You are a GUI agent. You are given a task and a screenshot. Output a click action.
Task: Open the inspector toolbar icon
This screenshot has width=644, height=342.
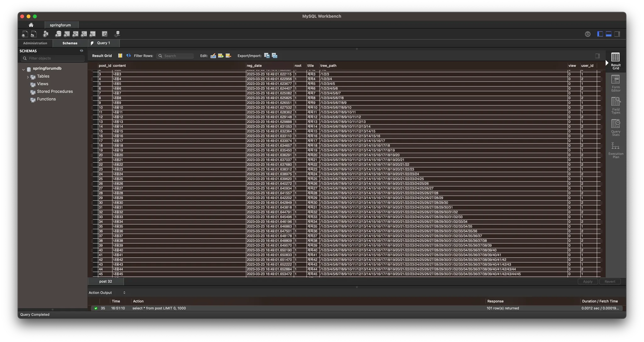point(46,34)
